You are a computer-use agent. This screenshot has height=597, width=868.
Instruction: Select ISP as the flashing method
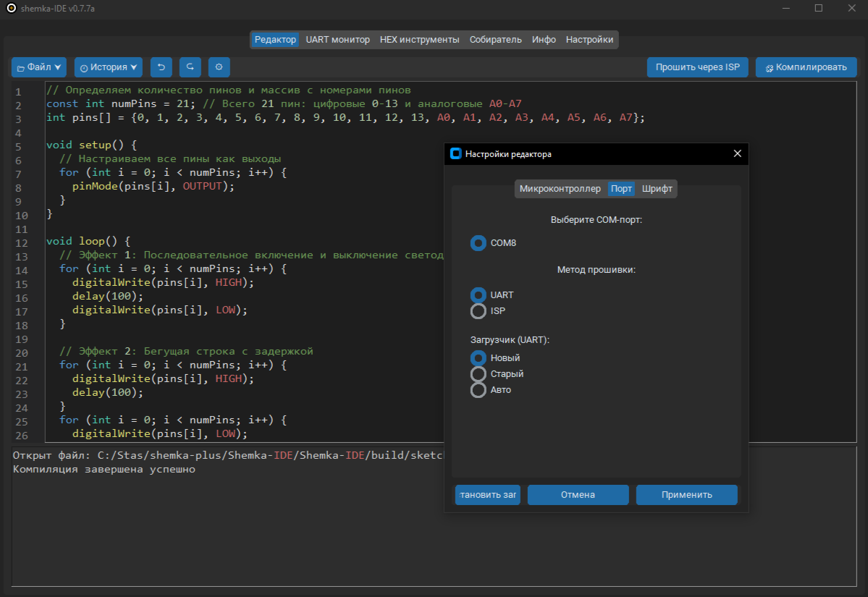tap(479, 311)
